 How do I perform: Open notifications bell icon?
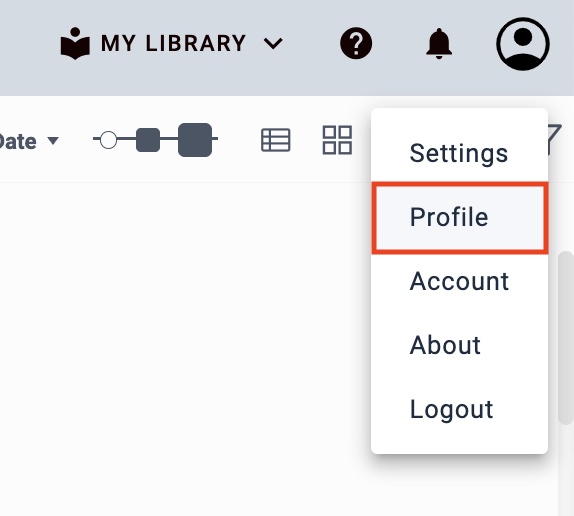click(439, 43)
